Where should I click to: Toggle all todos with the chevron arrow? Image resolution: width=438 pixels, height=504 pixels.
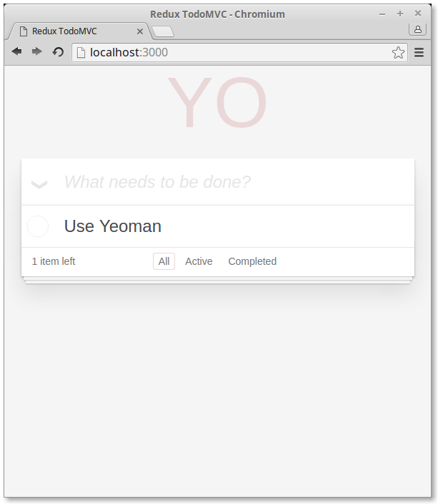(39, 183)
